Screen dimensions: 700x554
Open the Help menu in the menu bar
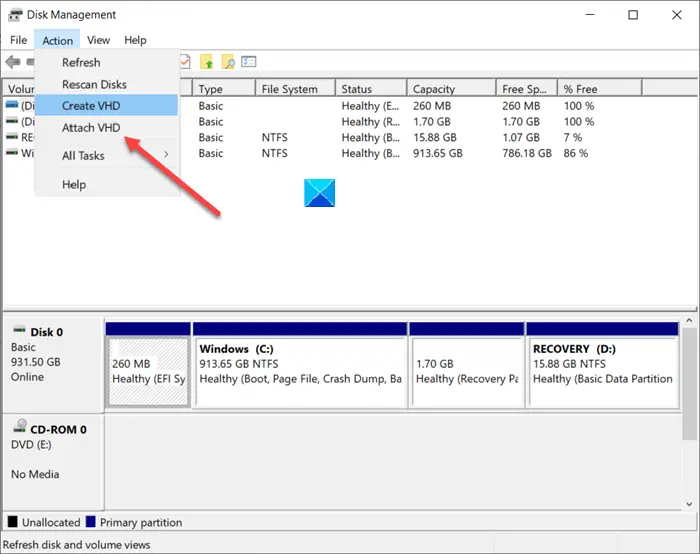(135, 40)
